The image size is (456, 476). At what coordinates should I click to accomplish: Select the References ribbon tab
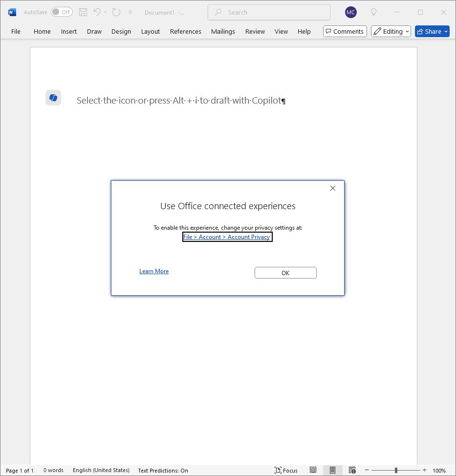186,32
